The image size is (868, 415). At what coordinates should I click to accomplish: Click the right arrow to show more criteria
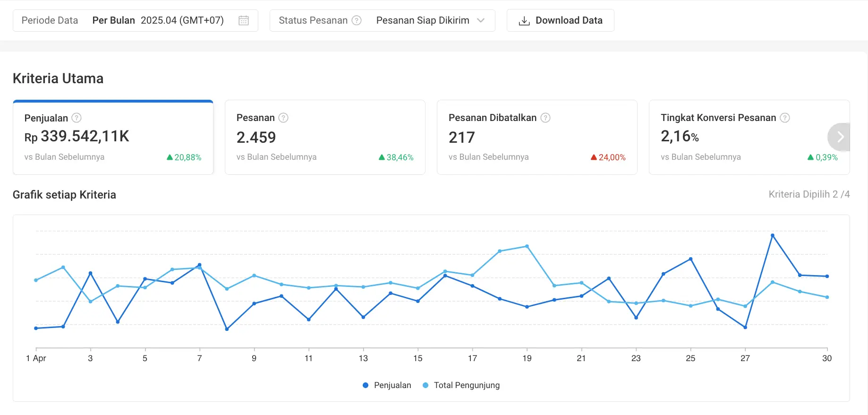(x=840, y=137)
